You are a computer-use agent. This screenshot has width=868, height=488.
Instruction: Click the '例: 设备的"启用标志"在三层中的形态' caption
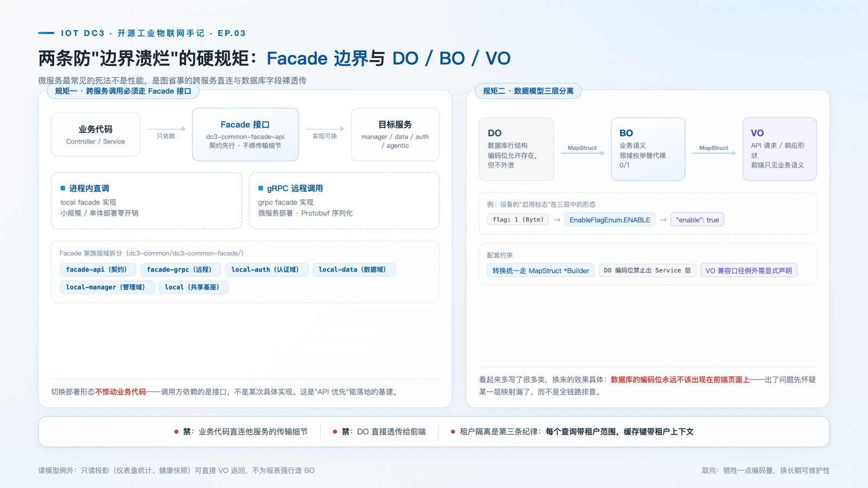click(541, 204)
